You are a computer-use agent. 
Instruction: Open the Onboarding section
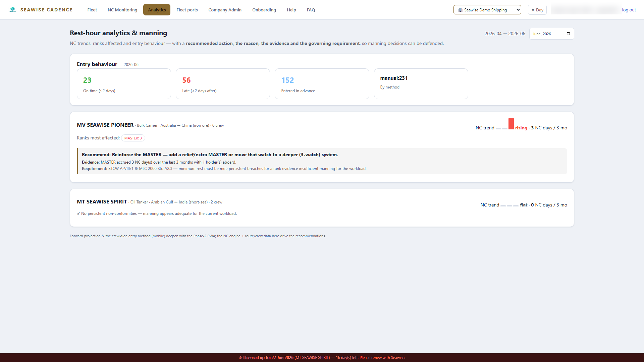264,10
